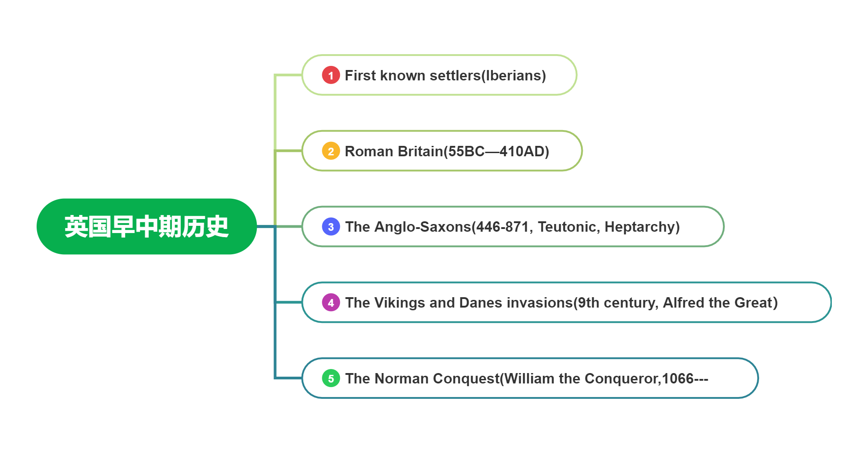
Task: Click the horizontal connector entering First known settlers node
Action: [x=288, y=75]
